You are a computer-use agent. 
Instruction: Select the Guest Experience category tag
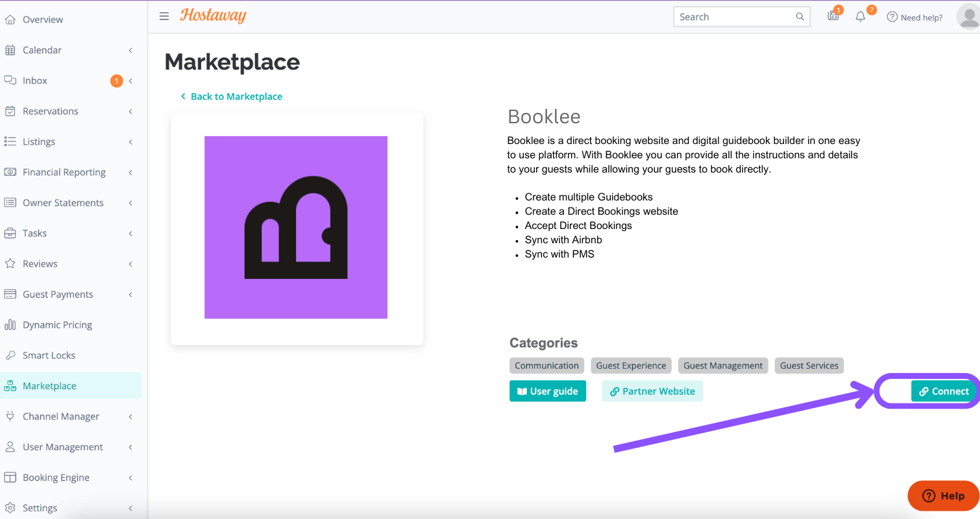631,365
